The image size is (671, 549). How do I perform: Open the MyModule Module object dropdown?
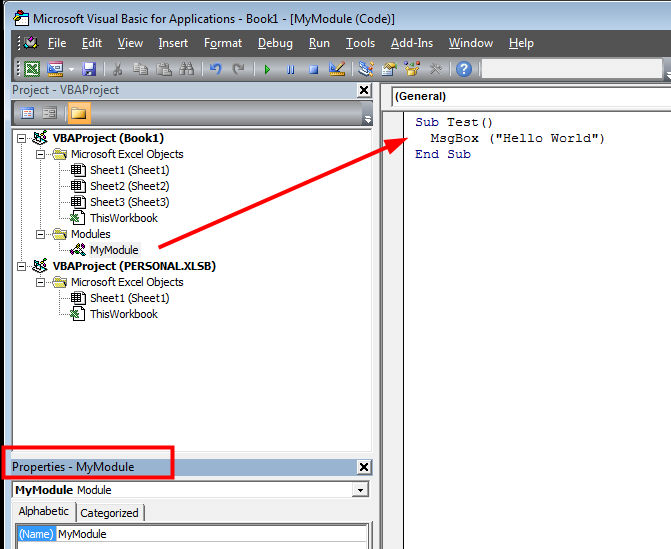360,490
